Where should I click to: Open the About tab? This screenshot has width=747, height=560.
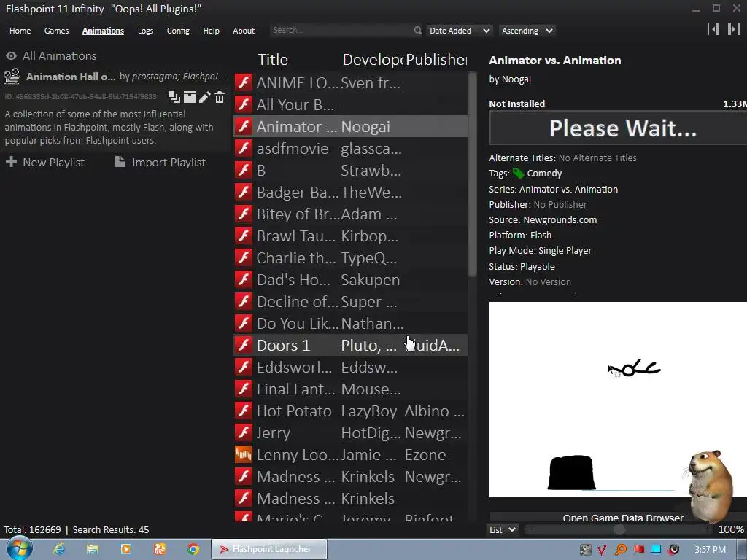click(x=244, y=31)
